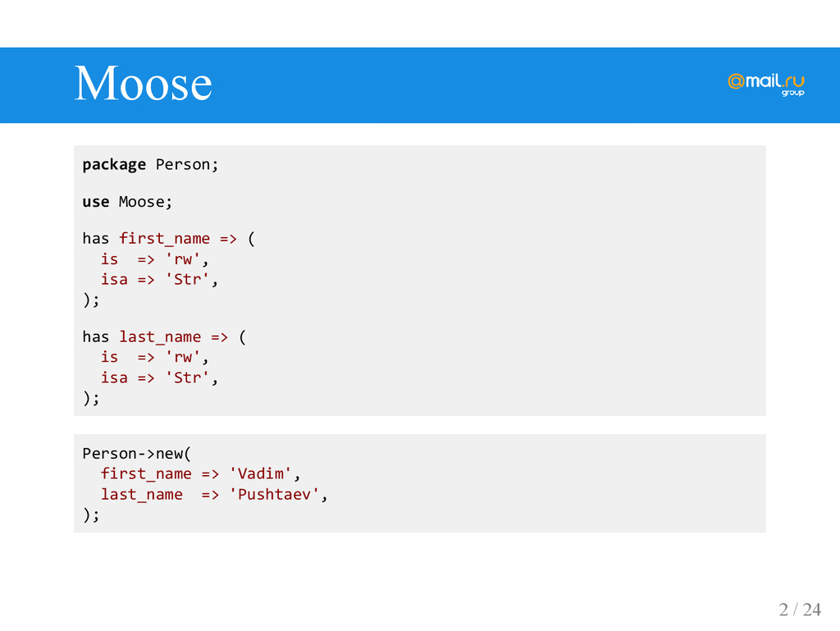Click the 'Pushtaev' string value

click(274, 495)
